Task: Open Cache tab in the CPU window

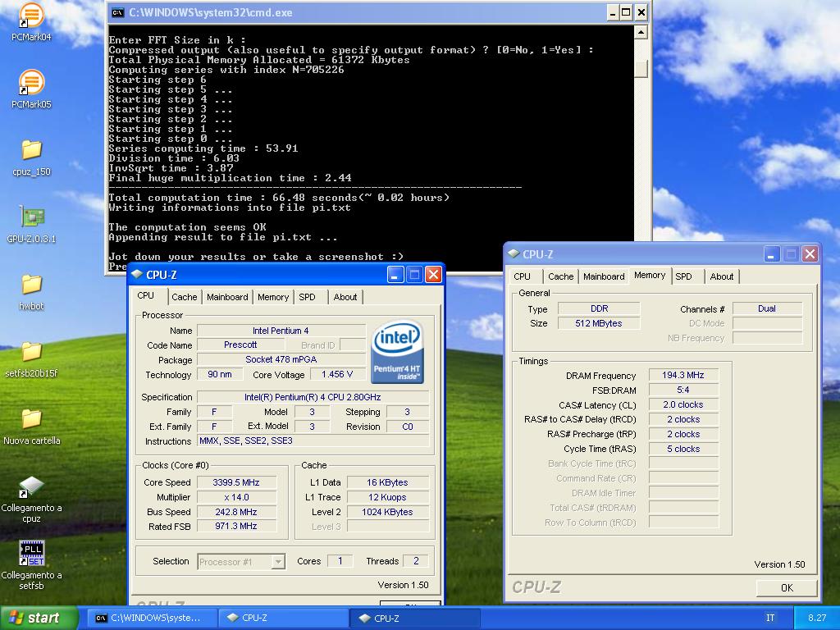Action: tap(185, 297)
